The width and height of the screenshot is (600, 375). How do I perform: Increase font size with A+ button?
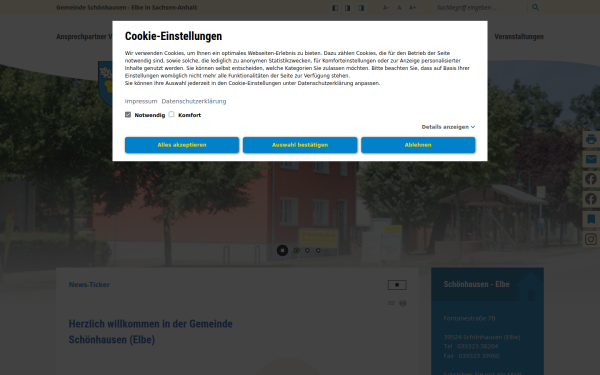tap(412, 8)
